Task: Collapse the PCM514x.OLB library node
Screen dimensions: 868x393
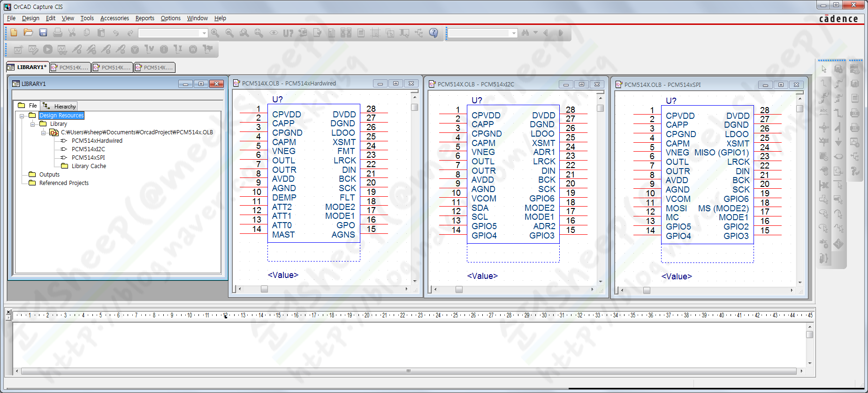Action: click(x=44, y=132)
